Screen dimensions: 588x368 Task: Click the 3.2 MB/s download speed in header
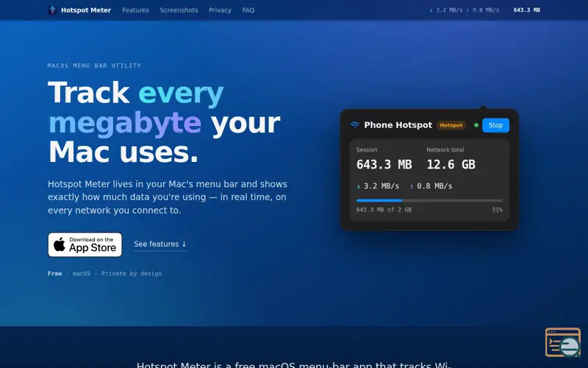pyautogui.click(x=446, y=10)
